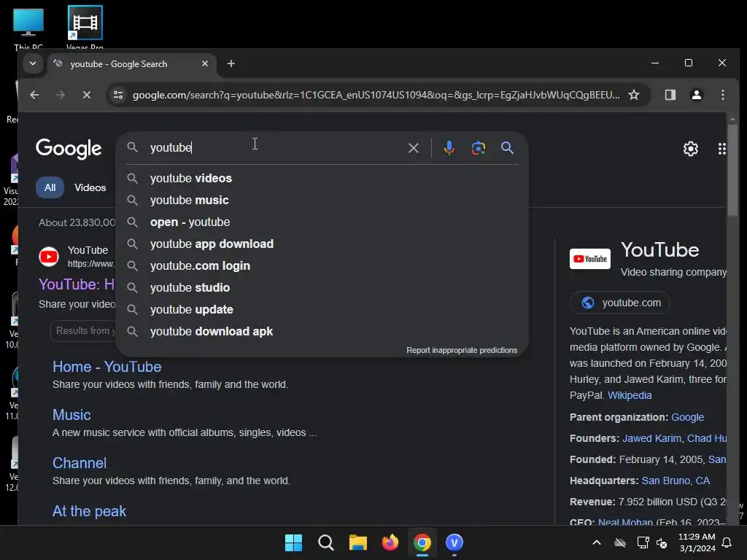
Task: Click the browser forward arrow
Action: click(60, 95)
